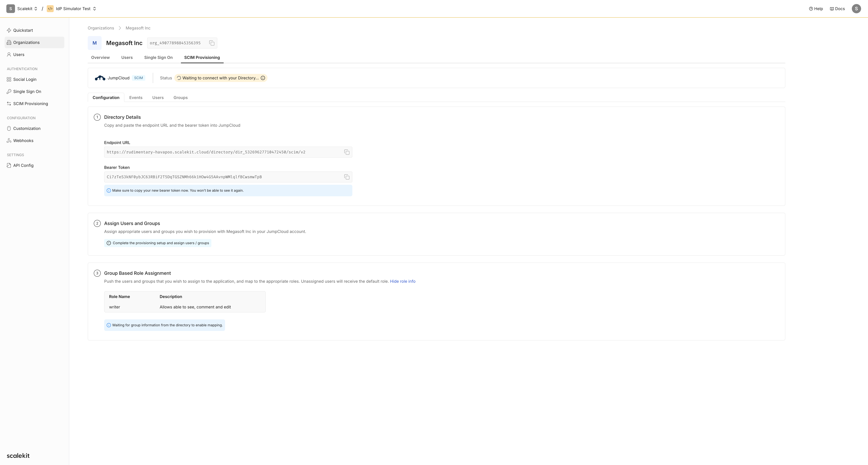The height and width of the screenshot is (465, 868).
Task: Click inside the Bearer Token field
Action: [222, 177]
